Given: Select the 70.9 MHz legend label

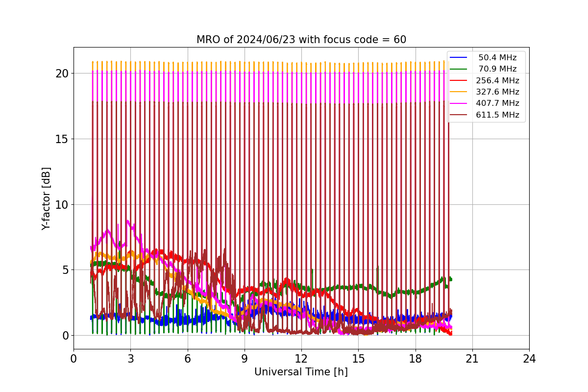Looking at the screenshot, I should 498,69.
